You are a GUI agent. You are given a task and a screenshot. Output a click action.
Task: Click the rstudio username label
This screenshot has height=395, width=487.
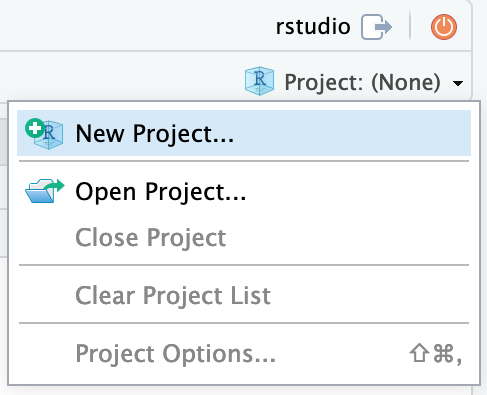[313, 27]
